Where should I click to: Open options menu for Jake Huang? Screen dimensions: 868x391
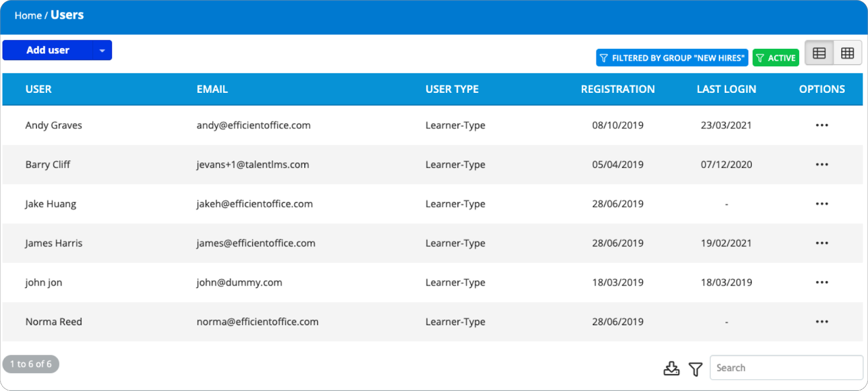click(x=821, y=204)
